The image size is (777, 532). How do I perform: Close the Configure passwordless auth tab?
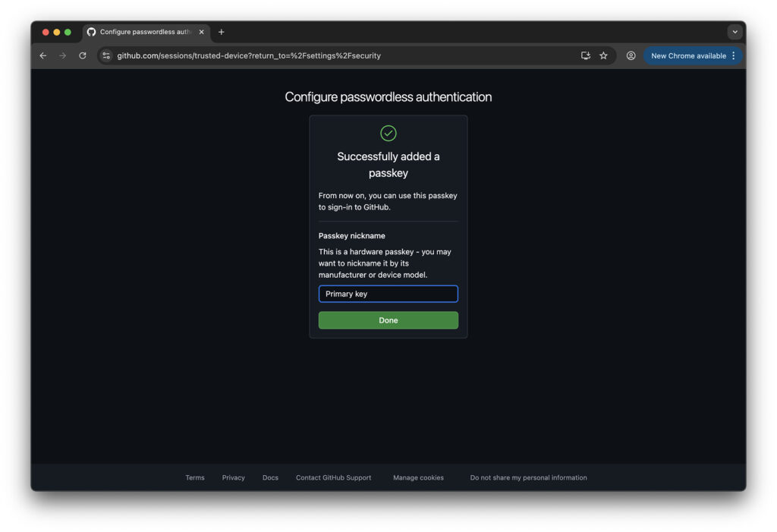(x=201, y=32)
